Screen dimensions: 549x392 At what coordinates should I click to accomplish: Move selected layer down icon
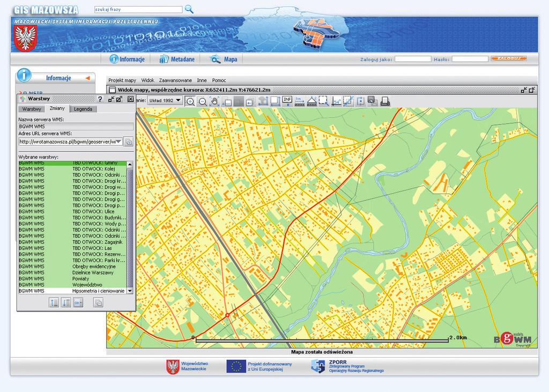[66, 302]
